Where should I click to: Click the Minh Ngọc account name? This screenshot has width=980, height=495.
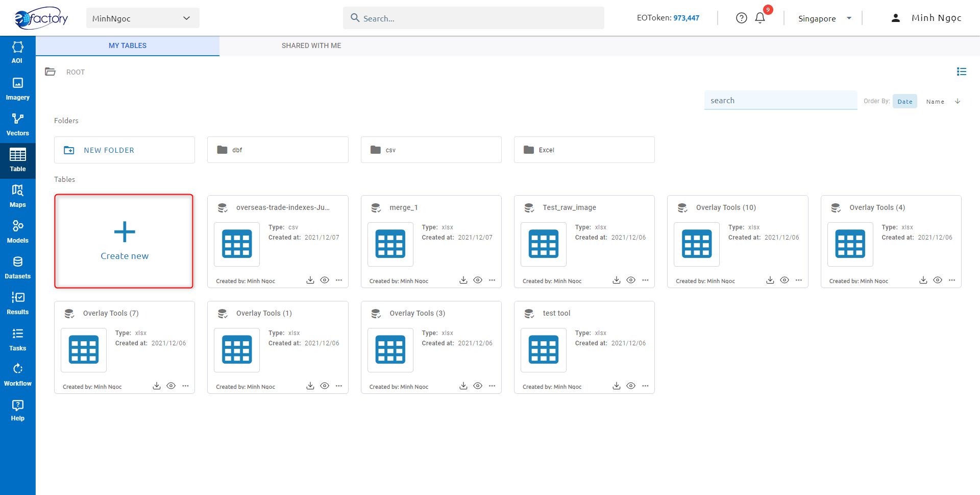(x=937, y=18)
